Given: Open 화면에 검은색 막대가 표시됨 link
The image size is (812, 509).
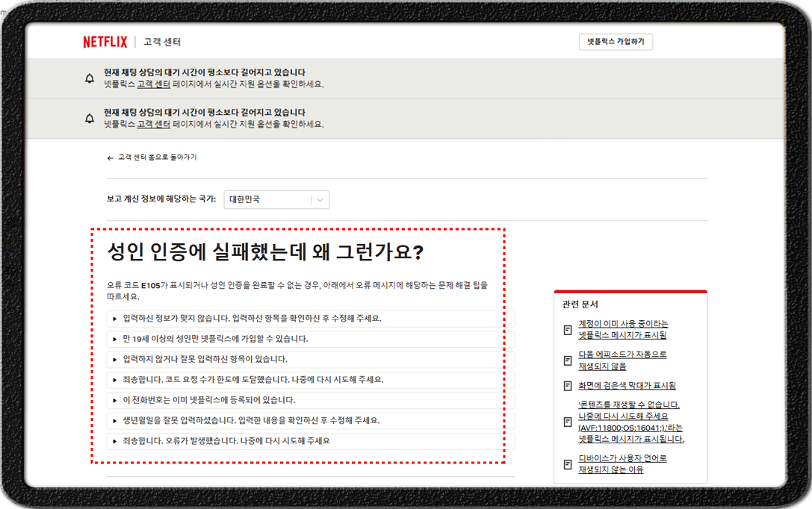Looking at the screenshot, I should (x=627, y=386).
